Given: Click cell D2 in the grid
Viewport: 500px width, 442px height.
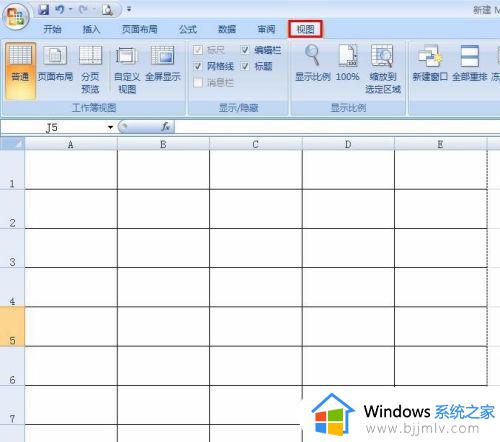Looking at the screenshot, I should [348, 209].
